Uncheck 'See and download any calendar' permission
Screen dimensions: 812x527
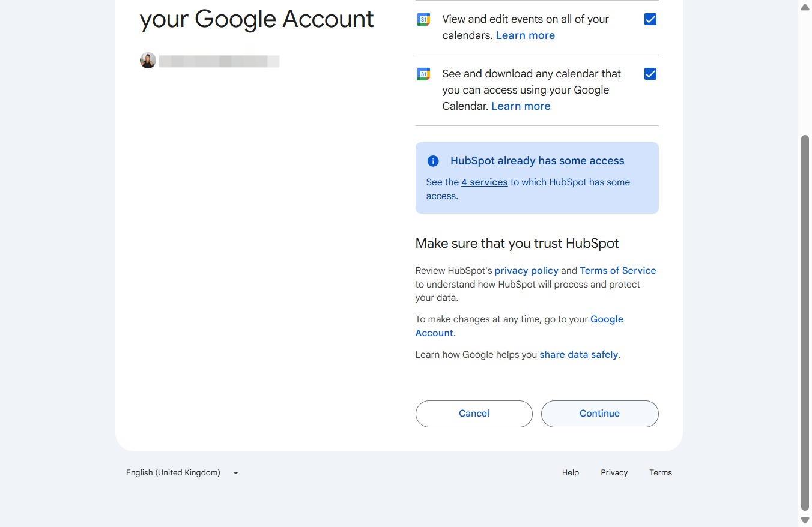click(650, 74)
